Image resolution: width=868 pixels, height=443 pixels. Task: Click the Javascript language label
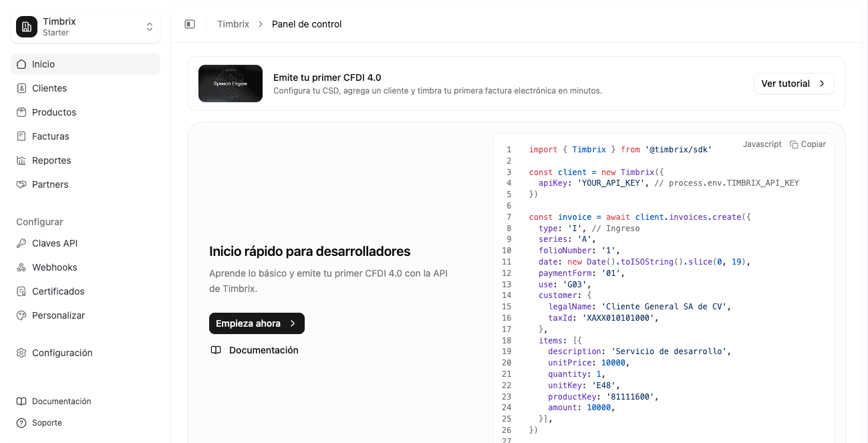click(x=762, y=144)
